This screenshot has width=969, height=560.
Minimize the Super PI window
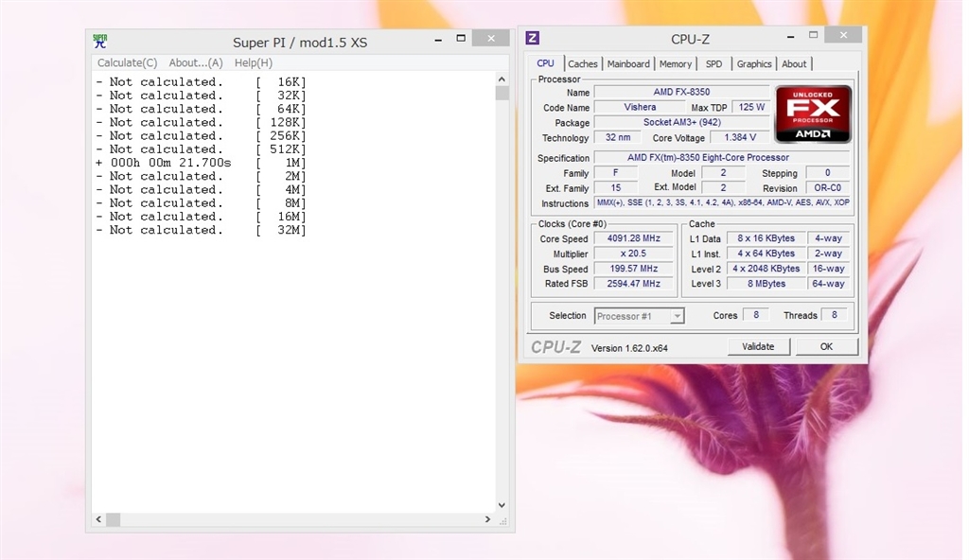tap(440, 40)
